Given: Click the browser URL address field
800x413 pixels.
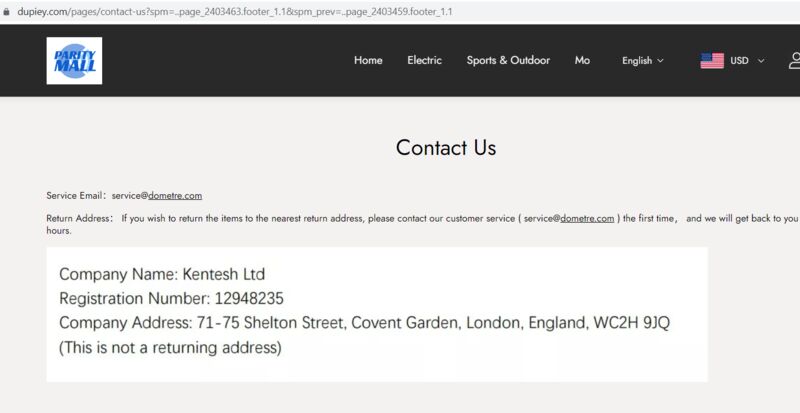Looking at the screenshot, I should [235, 12].
